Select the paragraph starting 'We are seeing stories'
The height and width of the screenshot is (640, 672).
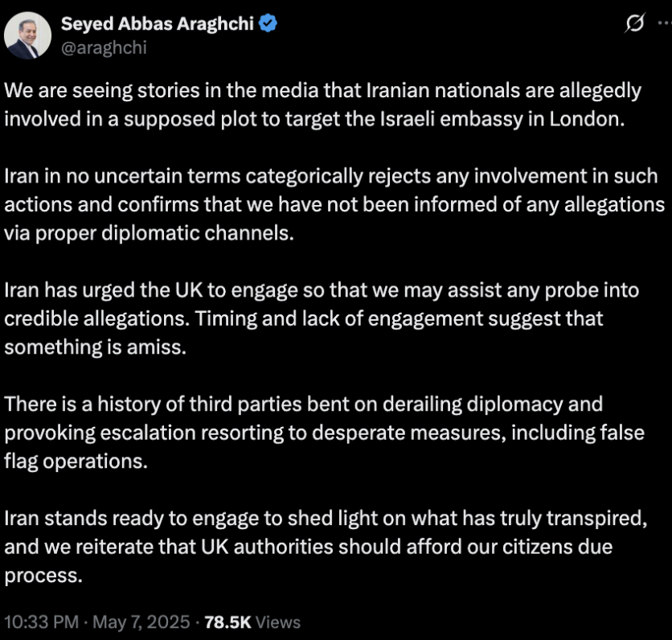(x=322, y=105)
